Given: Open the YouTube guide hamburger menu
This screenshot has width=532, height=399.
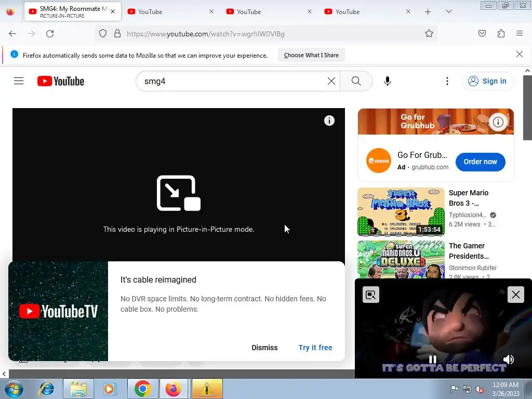Looking at the screenshot, I should click(19, 81).
